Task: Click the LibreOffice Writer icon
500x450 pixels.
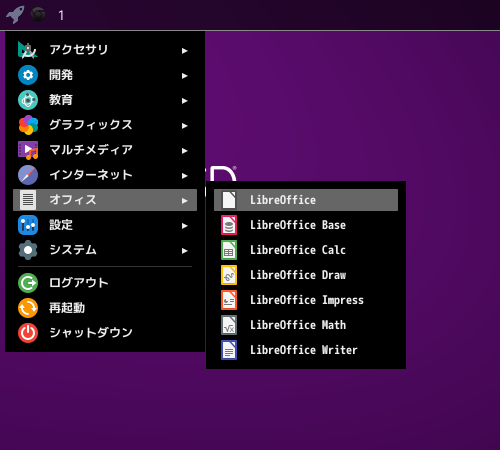Action: click(229, 350)
